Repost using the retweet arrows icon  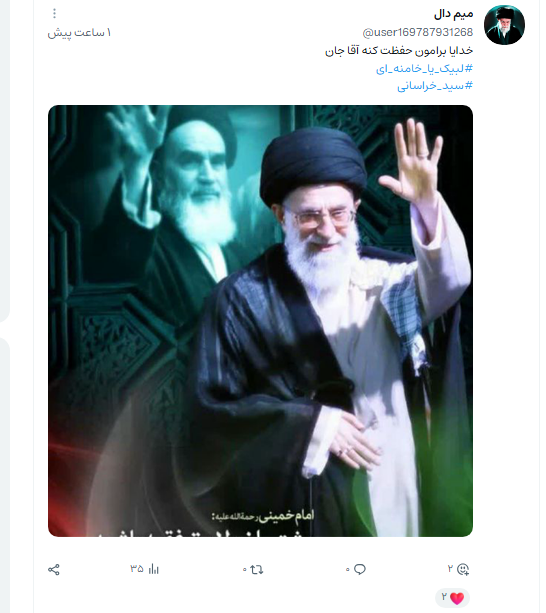tap(256, 569)
